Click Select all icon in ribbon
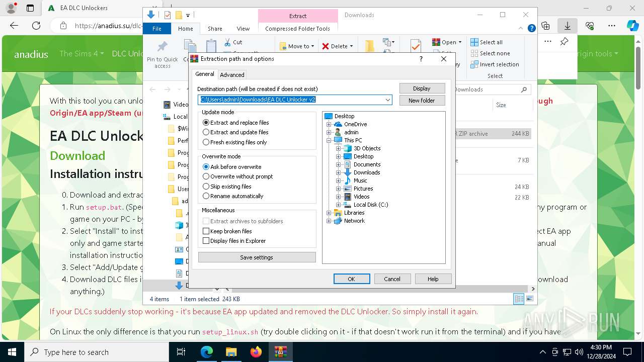This screenshot has width=644, height=362. coord(474,42)
